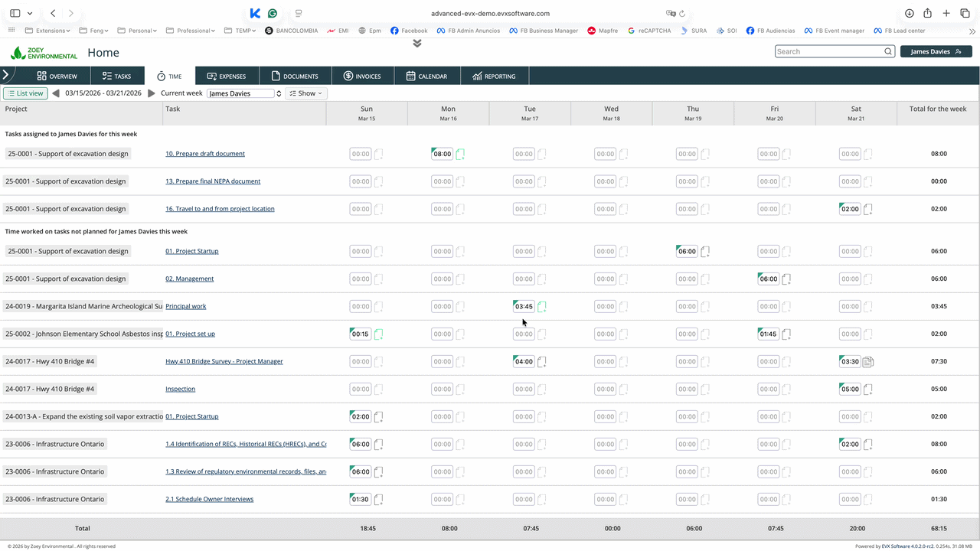Open note icon for Principal work Tuesday
This screenshot has height=551, width=980.
(x=542, y=307)
